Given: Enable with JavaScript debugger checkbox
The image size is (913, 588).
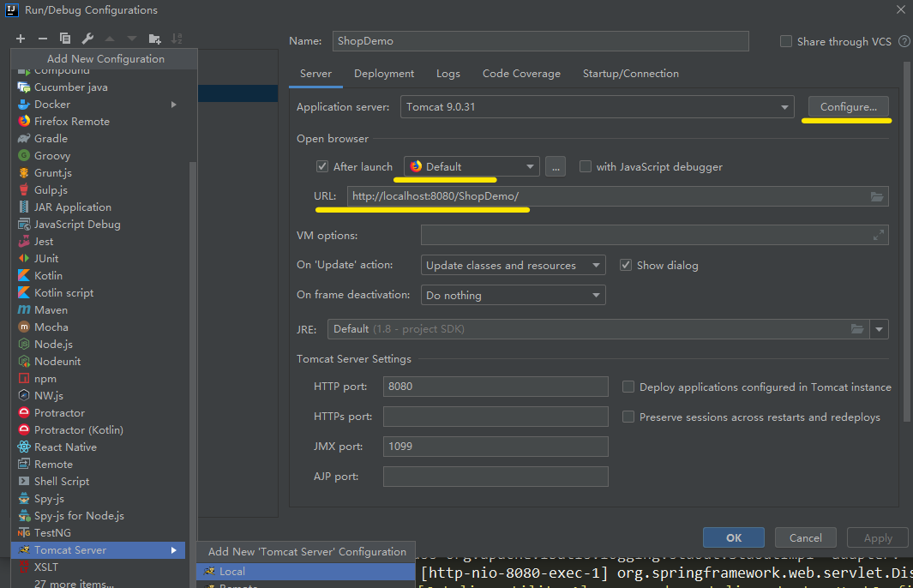Looking at the screenshot, I should coord(586,166).
